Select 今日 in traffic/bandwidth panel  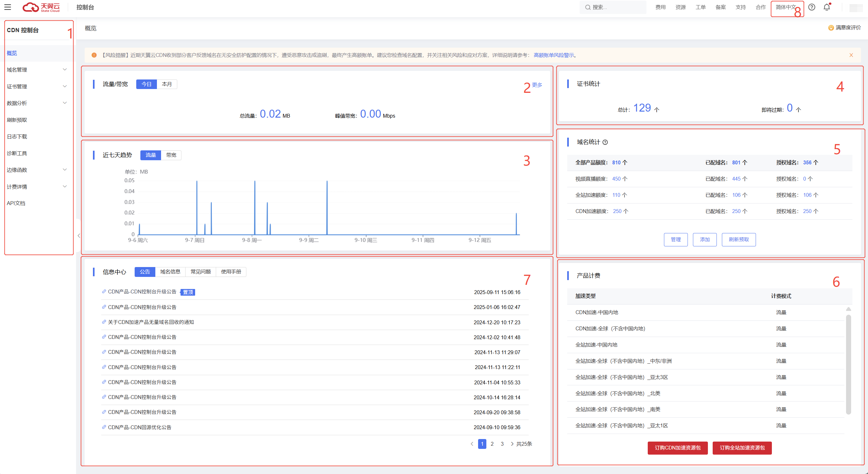[x=146, y=84]
